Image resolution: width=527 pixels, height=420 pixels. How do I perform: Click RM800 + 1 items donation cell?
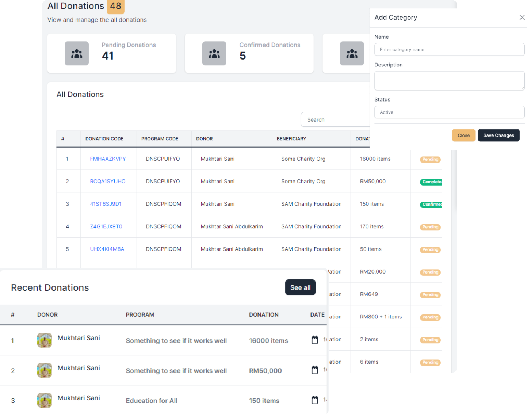381,317
